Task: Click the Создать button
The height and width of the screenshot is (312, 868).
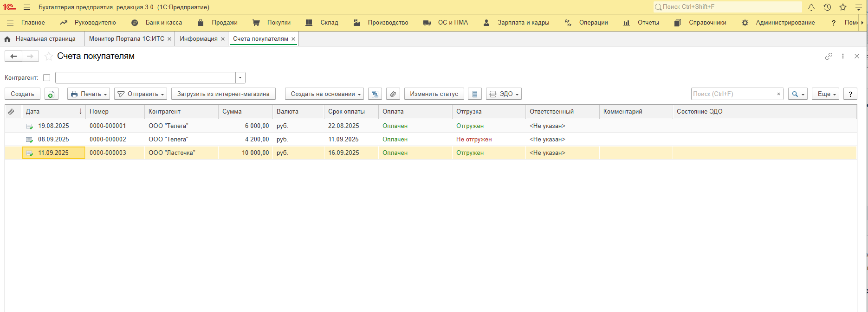Action: (x=22, y=94)
